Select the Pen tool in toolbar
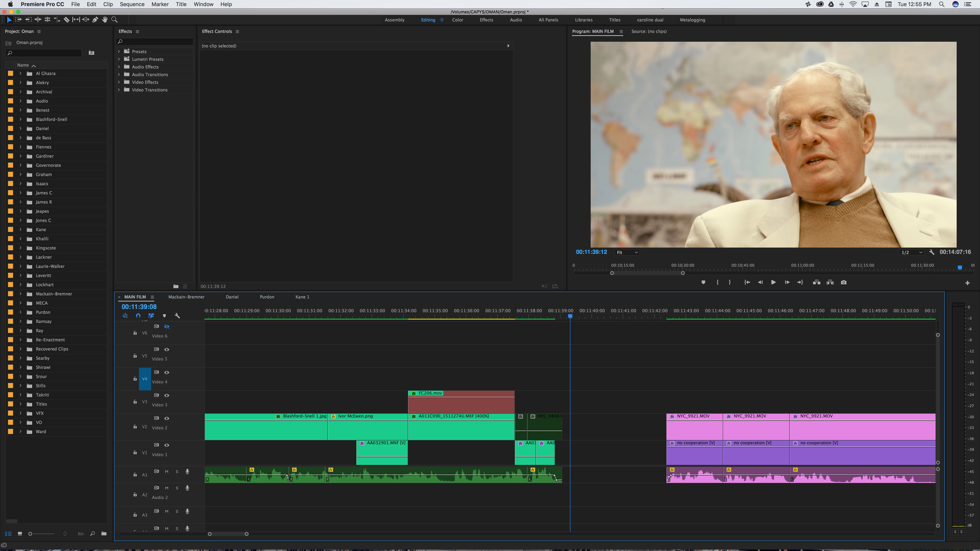This screenshot has width=980, height=551. [x=95, y=19]
